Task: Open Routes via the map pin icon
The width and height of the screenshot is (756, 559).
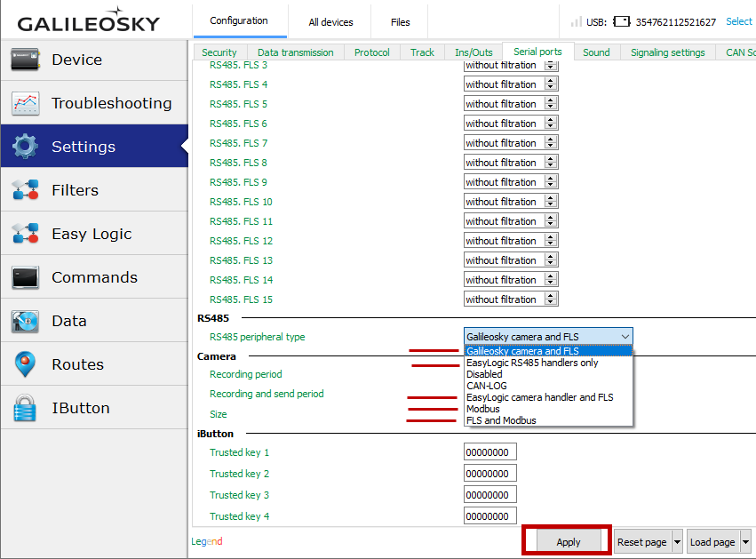Action: click(25, 364)
